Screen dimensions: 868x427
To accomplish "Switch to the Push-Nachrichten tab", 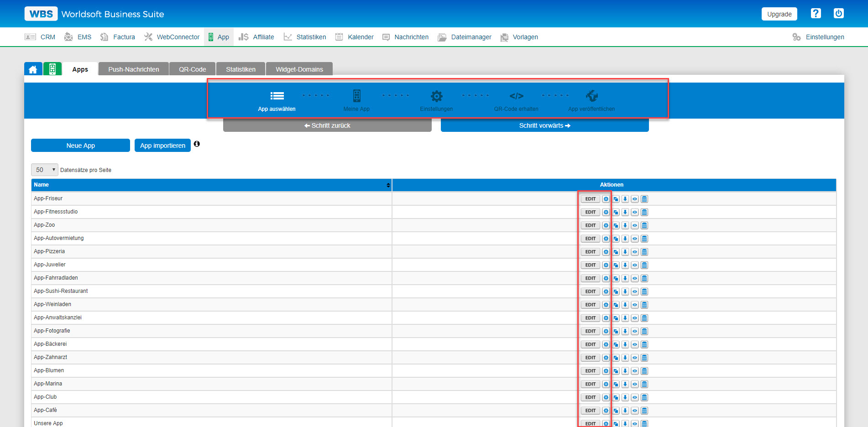I will [x=133, y=68].
